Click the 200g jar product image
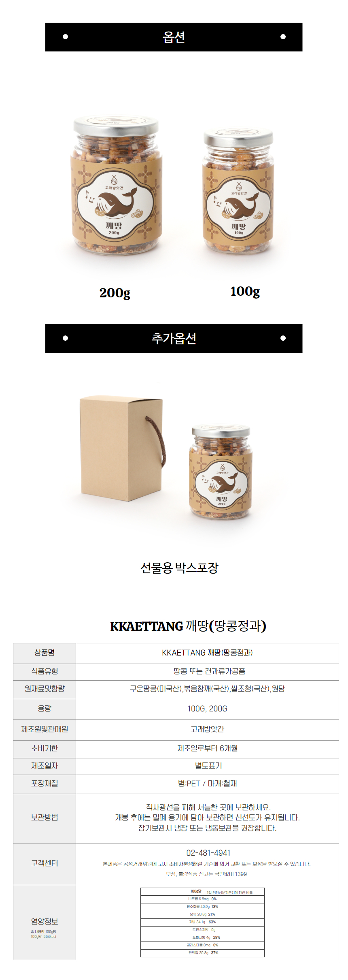Screen dimensions: 348x980 pos(116,186)
